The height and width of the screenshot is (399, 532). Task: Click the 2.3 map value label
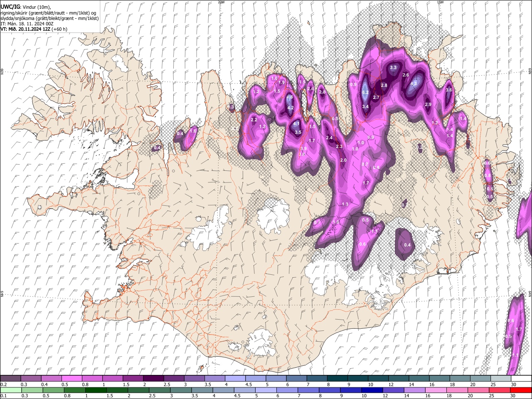tap(339, 146)
